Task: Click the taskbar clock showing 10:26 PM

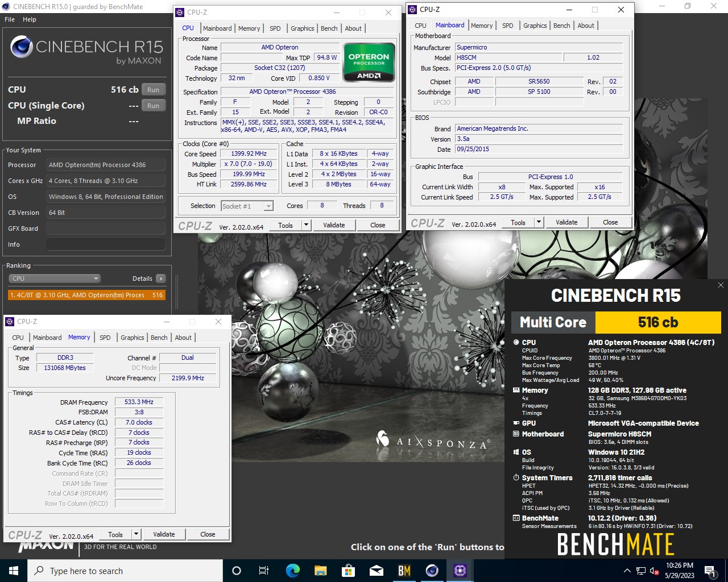Action: pos(680,571)
